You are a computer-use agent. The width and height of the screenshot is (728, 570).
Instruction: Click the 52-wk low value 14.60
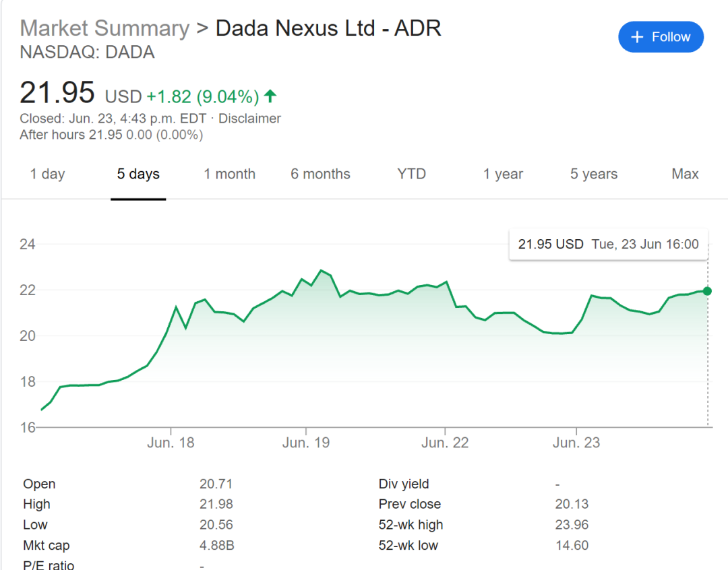coord(572,545)
